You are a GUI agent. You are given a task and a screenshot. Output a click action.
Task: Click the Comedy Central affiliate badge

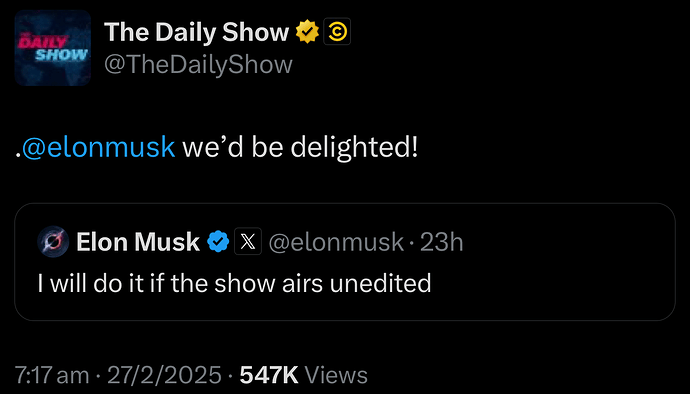pyautogui.click(x=337, y=32)
